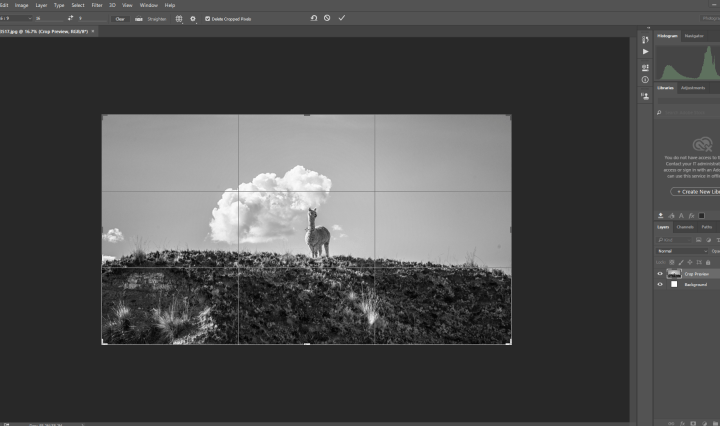The width and height of the screenshot is (720, 426).
Task: Add layer style fx at Layers bottom
Action: [x=682, y=423]
